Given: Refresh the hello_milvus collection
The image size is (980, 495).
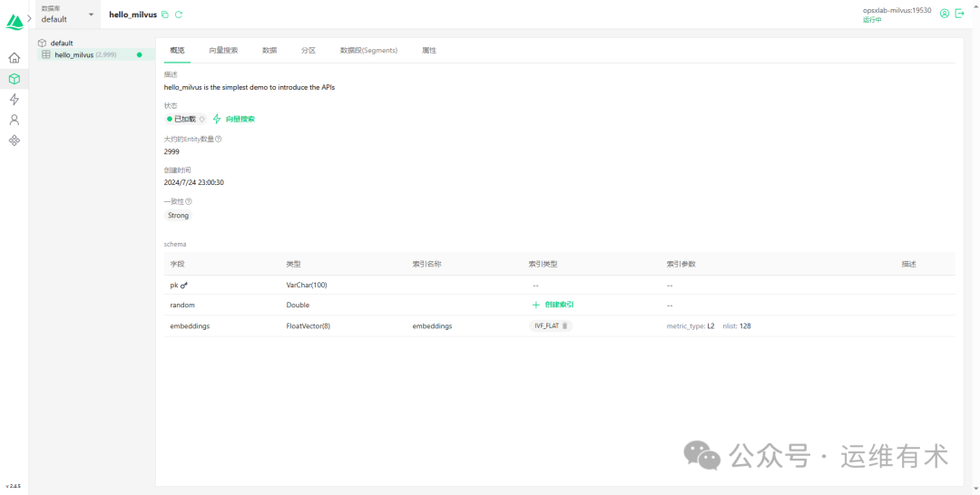Looking at the screenshot, I should (179, 15).
